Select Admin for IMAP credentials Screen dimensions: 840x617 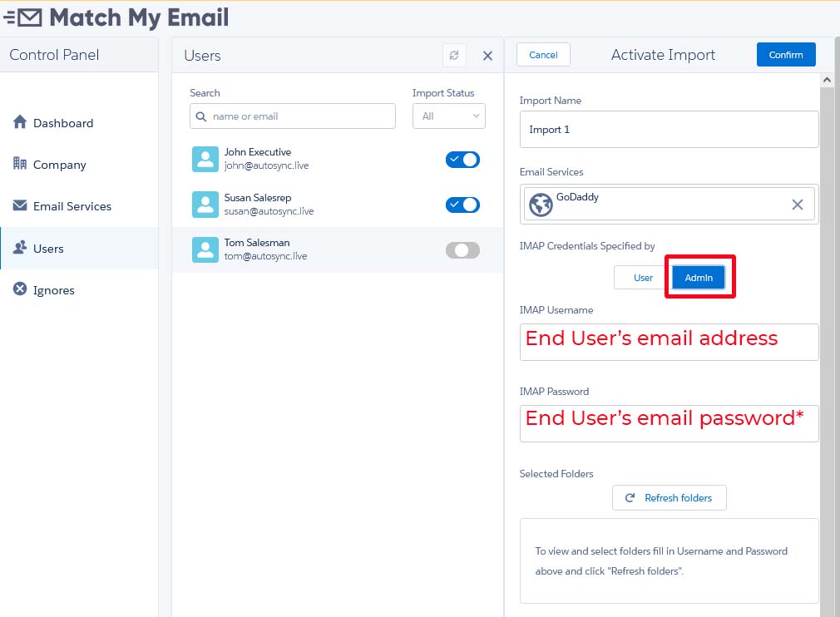tap(699, 278)
